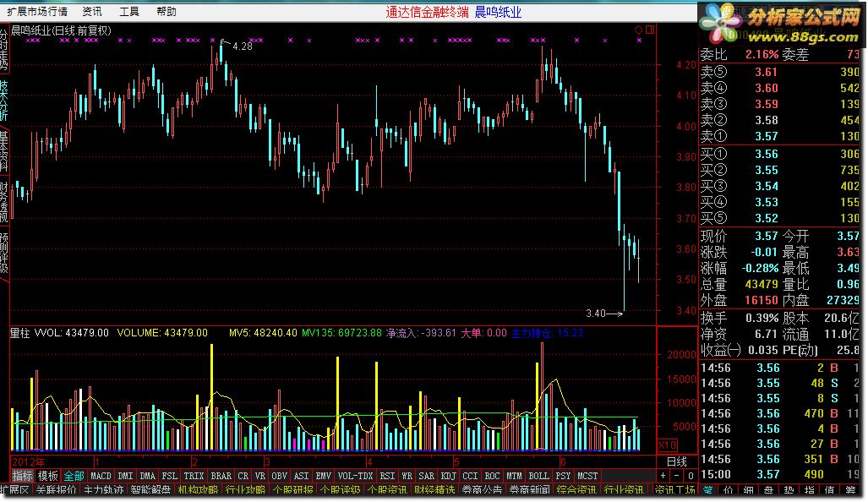Screen dimensions: 868x502
Task: Choose the ROC indicator
Action: point(492,476)
